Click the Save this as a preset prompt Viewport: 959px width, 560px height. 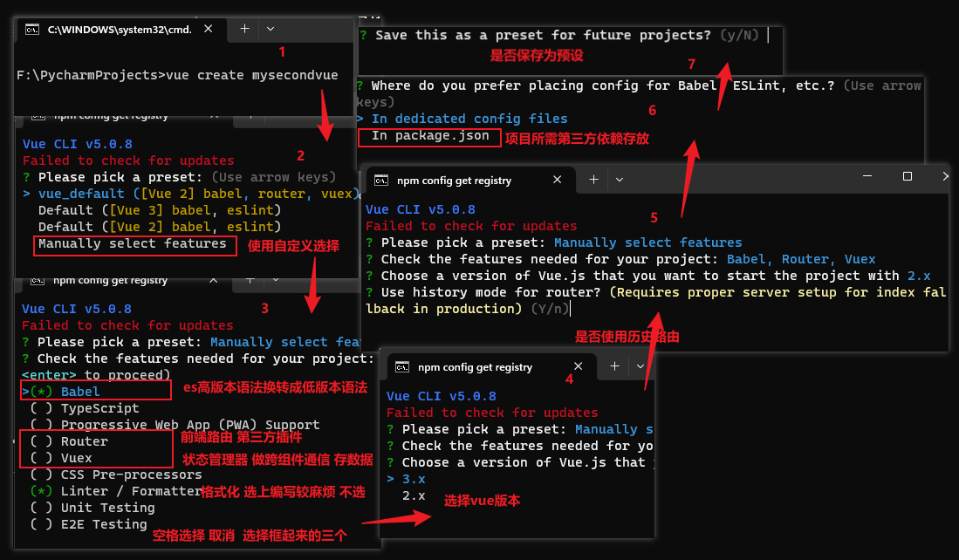pos(543,36)
